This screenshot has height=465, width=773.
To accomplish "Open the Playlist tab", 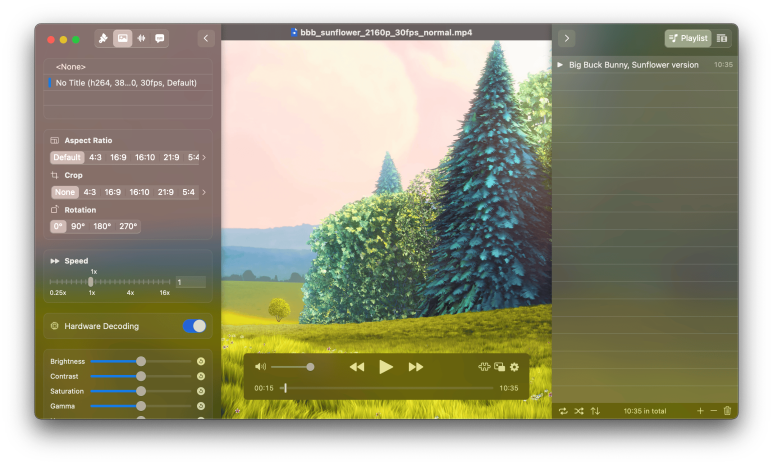I will [x=688, y=38].
